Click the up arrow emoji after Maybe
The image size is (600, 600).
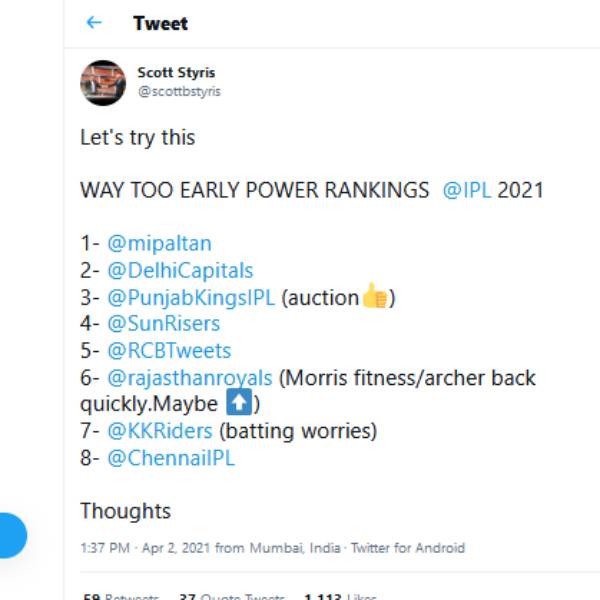[240, 405]
